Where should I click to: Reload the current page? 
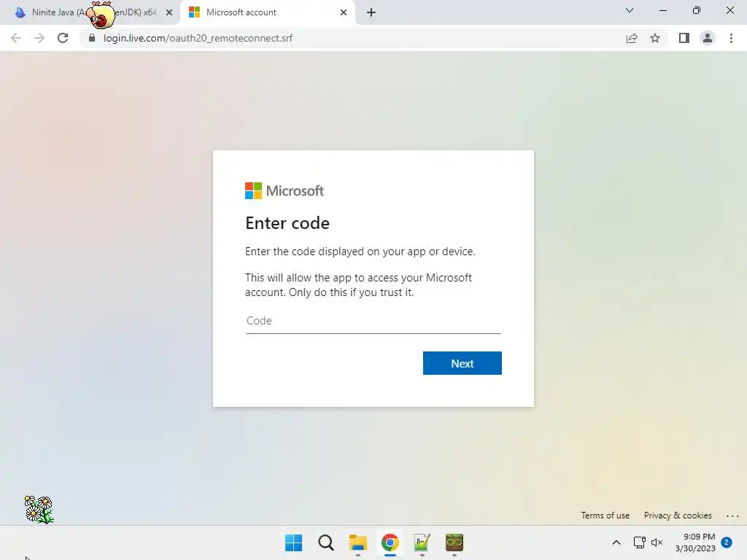(63, 38)
